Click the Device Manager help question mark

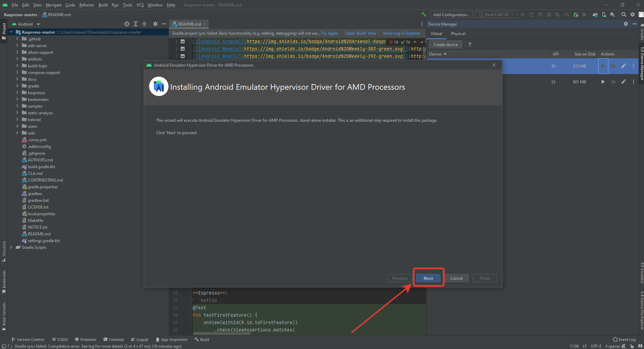point(470,44)
